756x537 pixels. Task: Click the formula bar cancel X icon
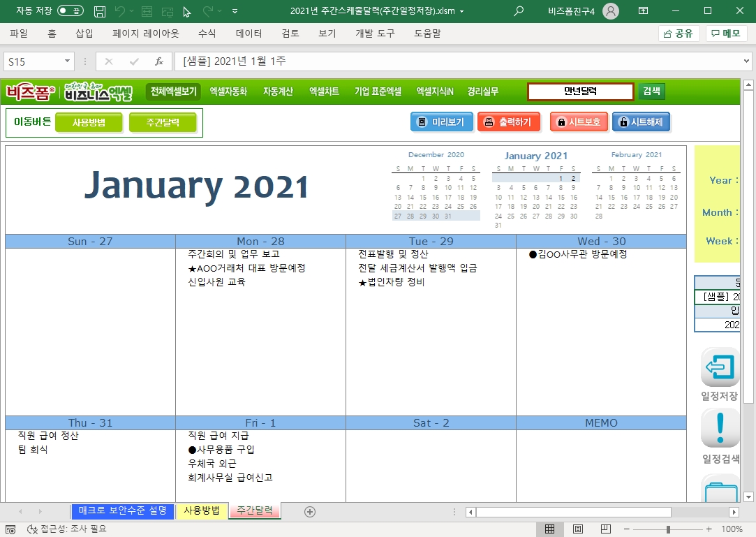pos(109,61)
